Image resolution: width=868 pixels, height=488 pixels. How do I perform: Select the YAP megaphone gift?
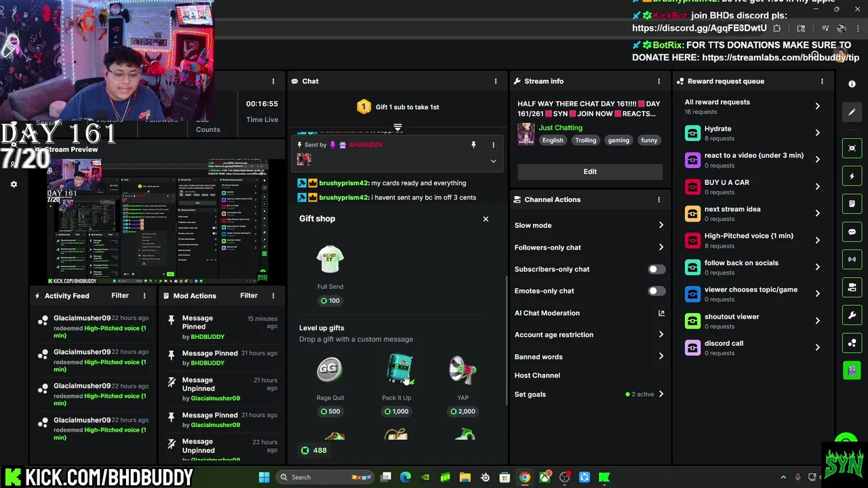point(462,386)
